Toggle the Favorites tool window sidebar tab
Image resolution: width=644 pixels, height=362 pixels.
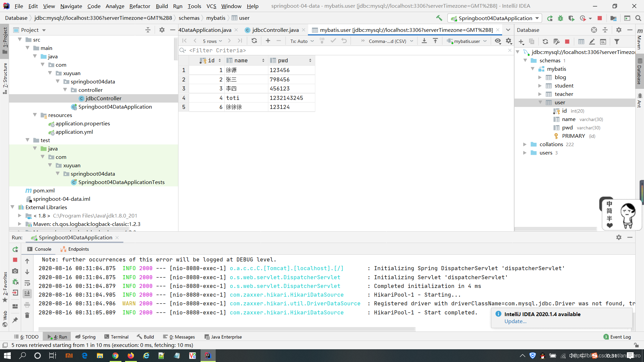point(5,287)
